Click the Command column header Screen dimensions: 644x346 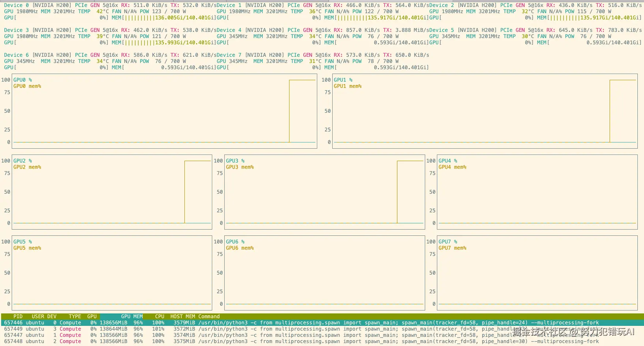[209, 316]
